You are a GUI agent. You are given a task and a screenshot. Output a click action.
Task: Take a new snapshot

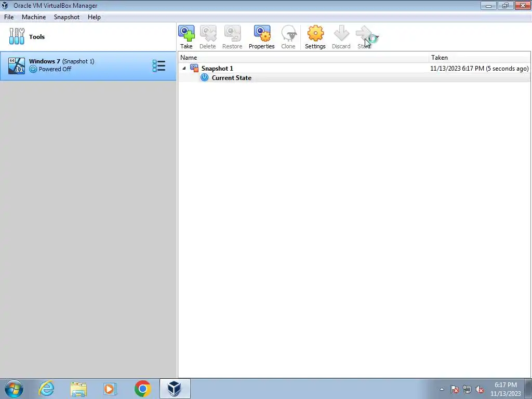[x=187, y=37]
